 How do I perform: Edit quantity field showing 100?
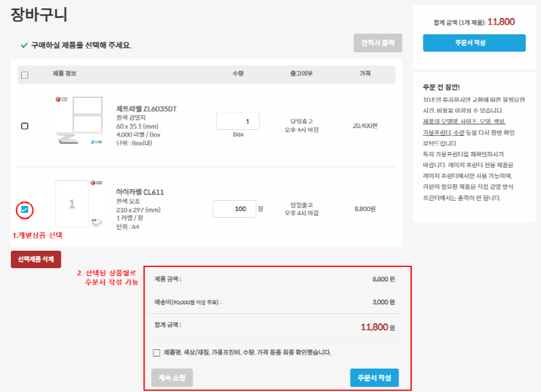click(234, 209)
